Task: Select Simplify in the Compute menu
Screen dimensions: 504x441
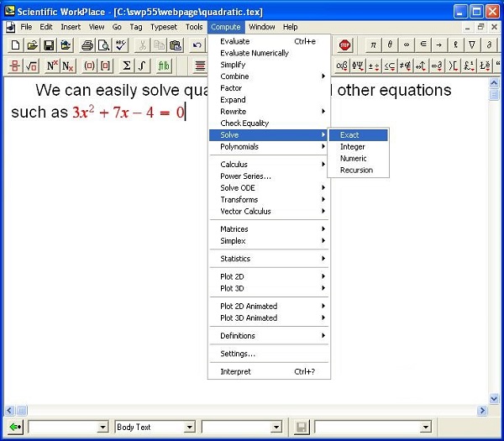Action: pyautogui.click(x=269, y=65)
